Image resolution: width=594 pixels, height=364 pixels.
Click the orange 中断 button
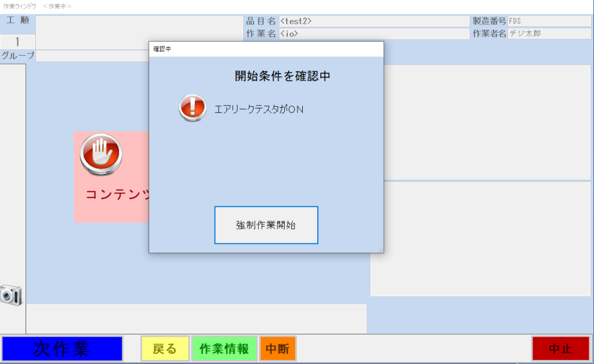(277, 348)
